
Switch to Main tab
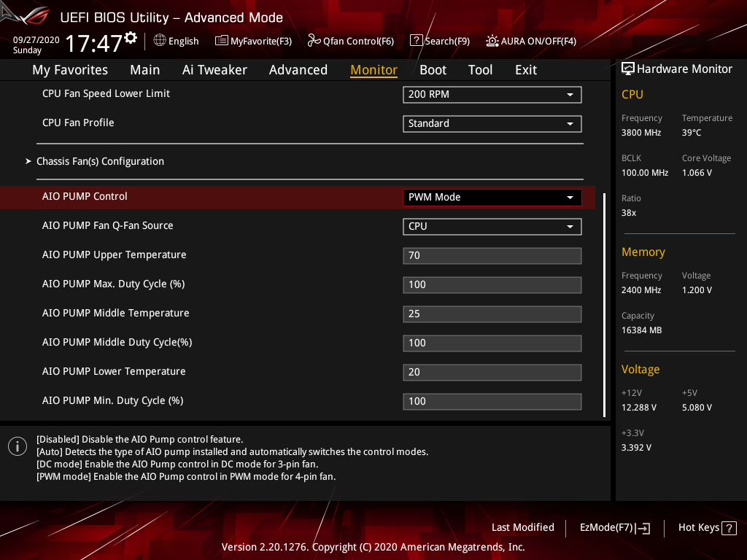coord(145,70)
